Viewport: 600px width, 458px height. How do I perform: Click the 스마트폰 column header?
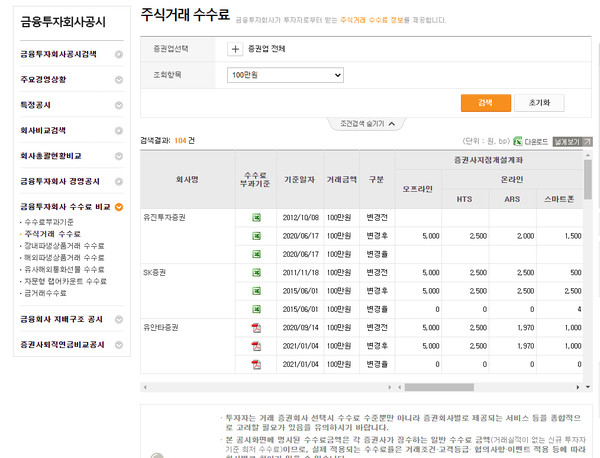[x=559, y=199]
